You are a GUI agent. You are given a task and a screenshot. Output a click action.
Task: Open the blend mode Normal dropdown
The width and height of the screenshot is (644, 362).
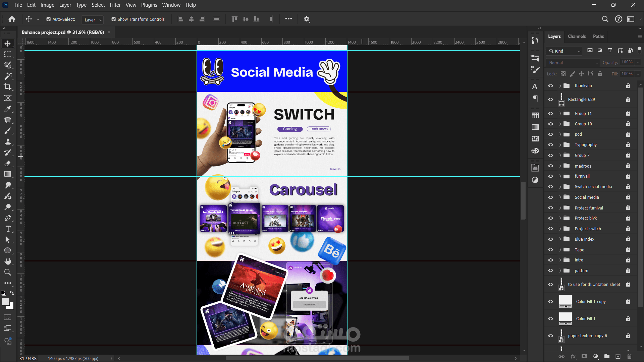(x=572, y=63)
